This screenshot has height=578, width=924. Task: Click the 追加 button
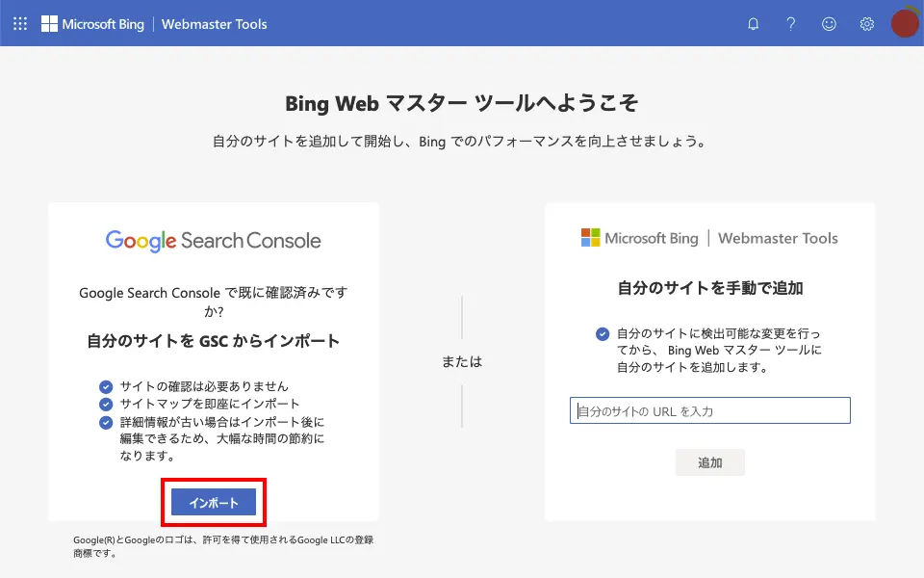709,462
